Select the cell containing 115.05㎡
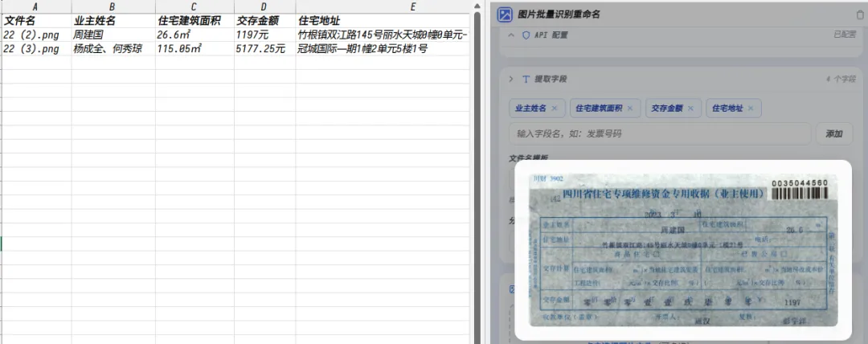 194,49
